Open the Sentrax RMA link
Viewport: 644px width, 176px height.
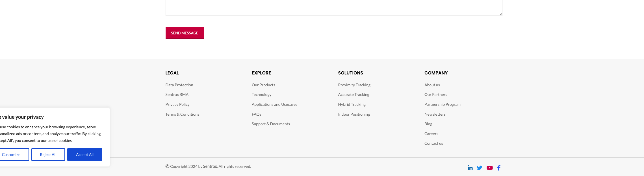tap(177, 94)
